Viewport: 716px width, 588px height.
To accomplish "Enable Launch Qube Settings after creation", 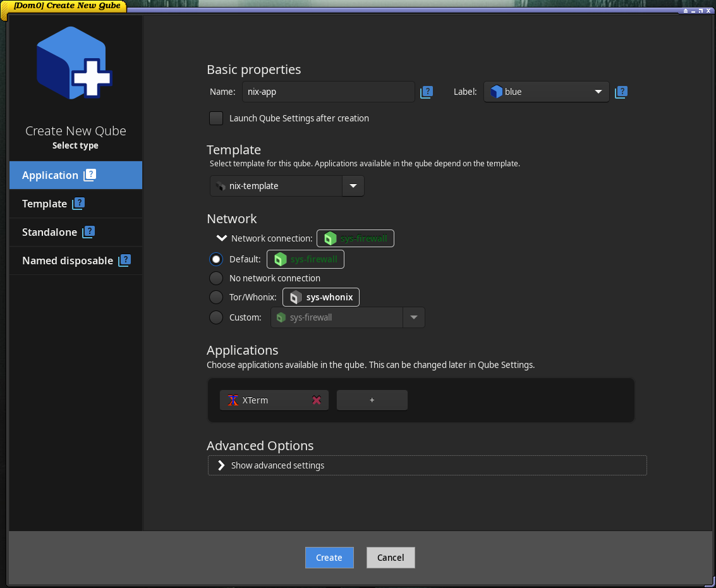I will point(215,118).
